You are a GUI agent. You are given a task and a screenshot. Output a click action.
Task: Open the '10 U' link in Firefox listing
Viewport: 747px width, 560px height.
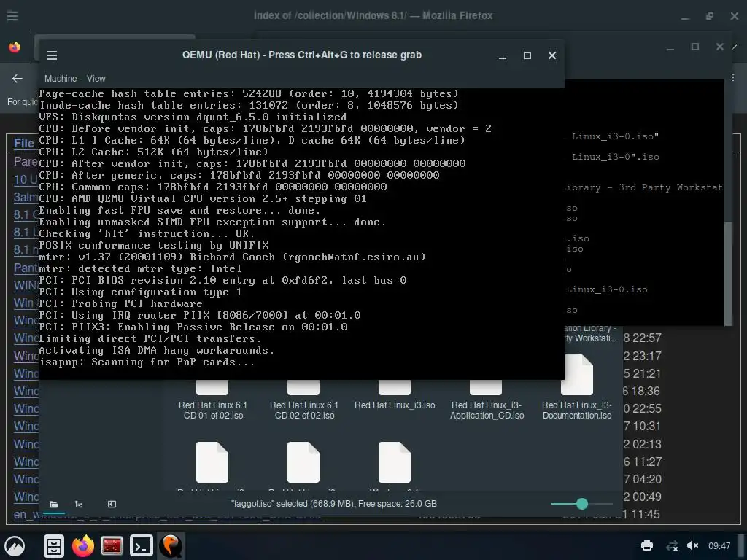(x=26, y=179)
